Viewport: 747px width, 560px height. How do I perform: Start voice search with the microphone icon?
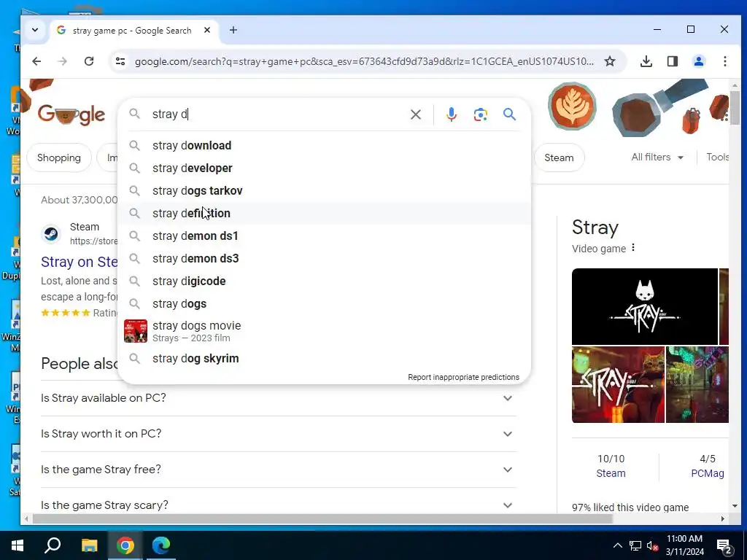451,114
